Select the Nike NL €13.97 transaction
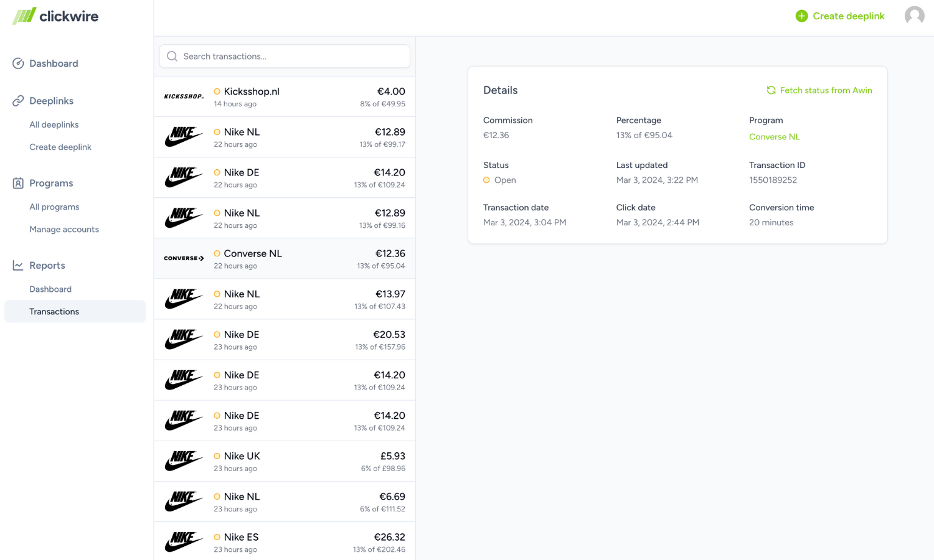 click(285, 299)
